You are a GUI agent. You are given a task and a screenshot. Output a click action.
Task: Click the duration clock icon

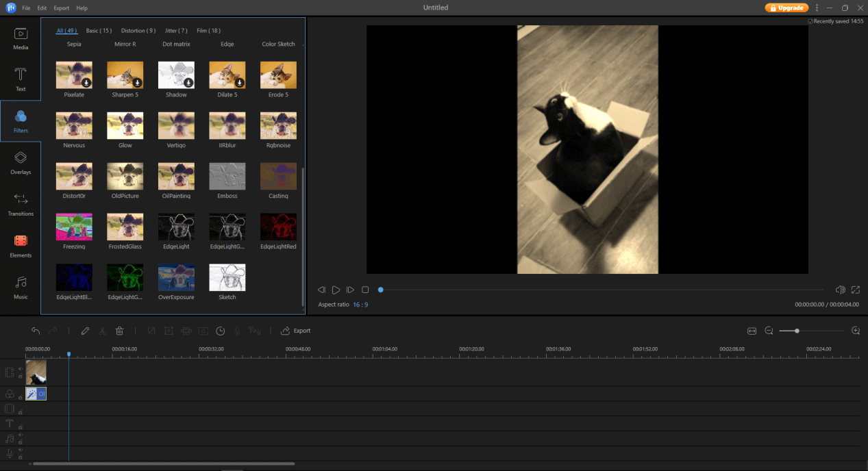[221, 331]
